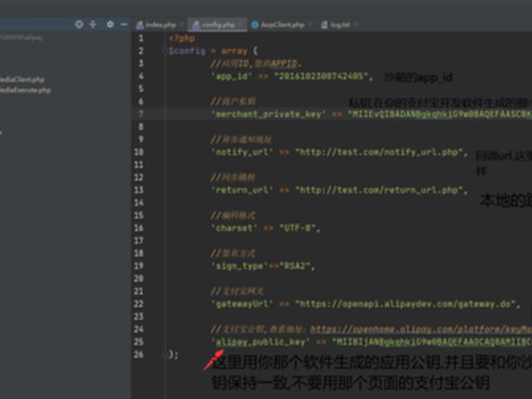The height and width of the screenshot is (399, 532).
Task: Click the MIIEvQIBADAN private key value string
Action: (x=440, y=114)
